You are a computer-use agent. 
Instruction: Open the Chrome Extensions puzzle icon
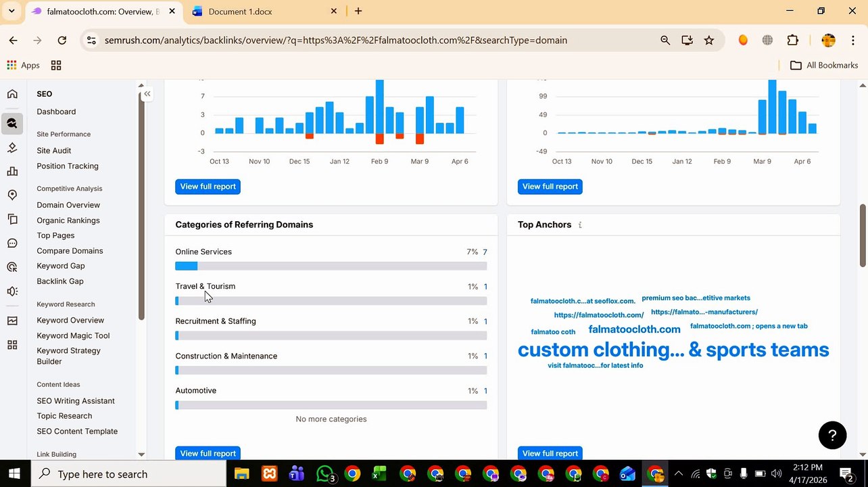click(793, 41)
